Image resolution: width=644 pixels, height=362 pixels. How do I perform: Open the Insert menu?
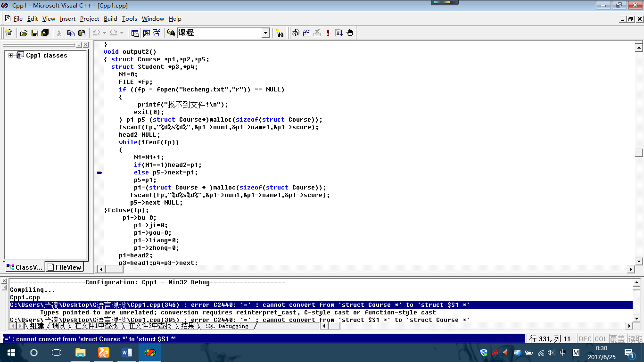(67, 19)
